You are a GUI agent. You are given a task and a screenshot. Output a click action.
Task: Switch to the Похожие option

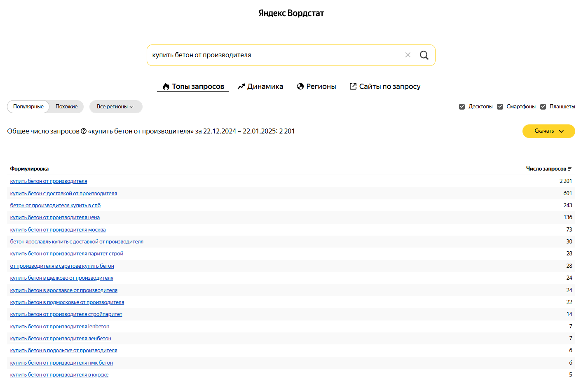(67, 107)
